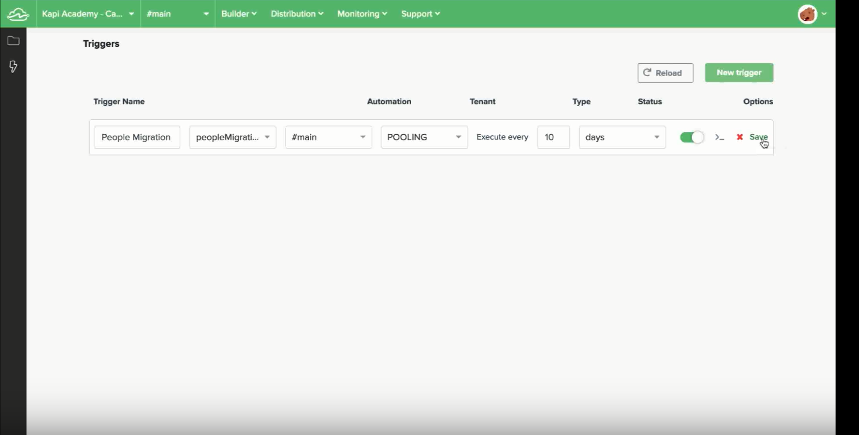Screen dimensions: 859x435
Task: Open console icon in trigger row
Action: pyautogui.click(x=719, y=137)
